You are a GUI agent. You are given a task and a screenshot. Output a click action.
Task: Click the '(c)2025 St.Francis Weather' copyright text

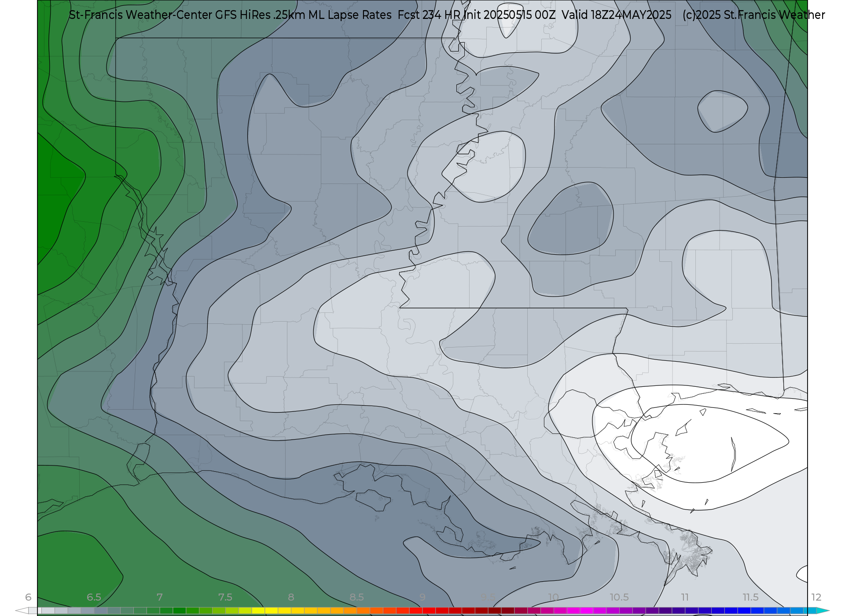(x=753, y=15)
